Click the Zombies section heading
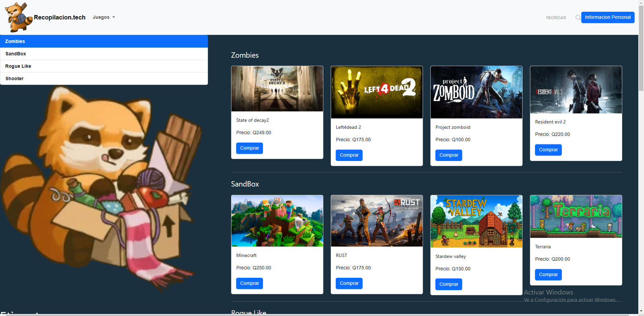This screenshot has height=316, width=644. 245,55
